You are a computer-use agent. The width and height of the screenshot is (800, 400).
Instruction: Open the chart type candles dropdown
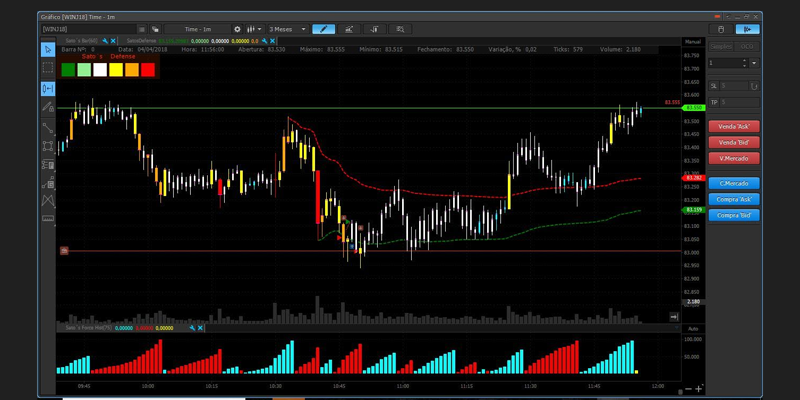(x=254, y=29)
